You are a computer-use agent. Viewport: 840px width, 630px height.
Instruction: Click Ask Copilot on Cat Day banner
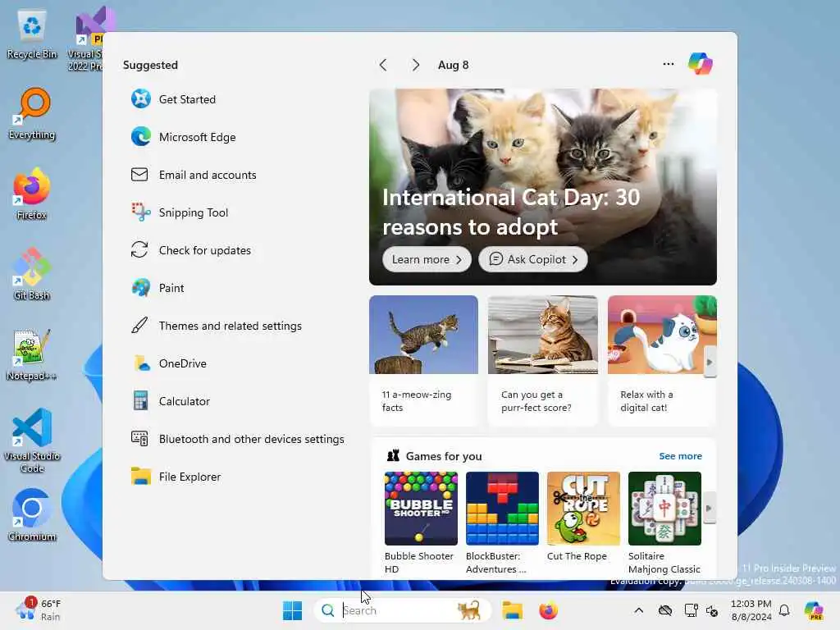tap(533, 259)
